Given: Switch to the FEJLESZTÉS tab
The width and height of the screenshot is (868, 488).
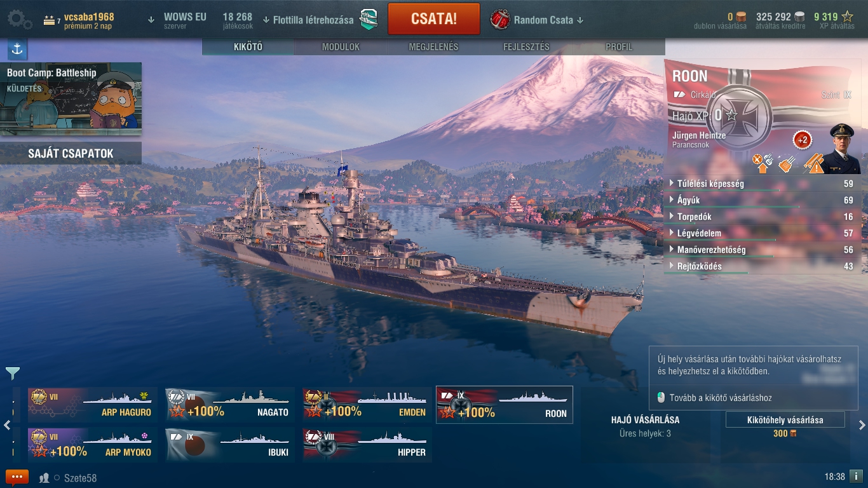Looking at the screenshot, I should (526, 47).
